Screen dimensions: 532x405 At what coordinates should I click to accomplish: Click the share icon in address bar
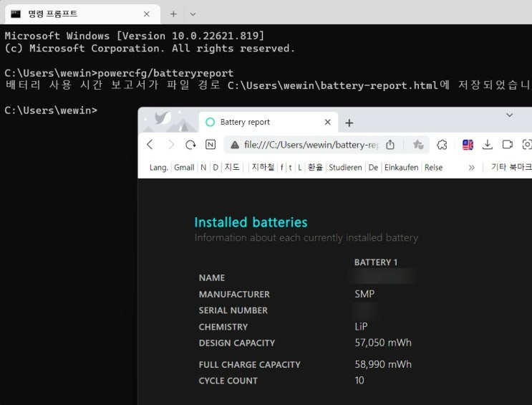click(390, 145)
